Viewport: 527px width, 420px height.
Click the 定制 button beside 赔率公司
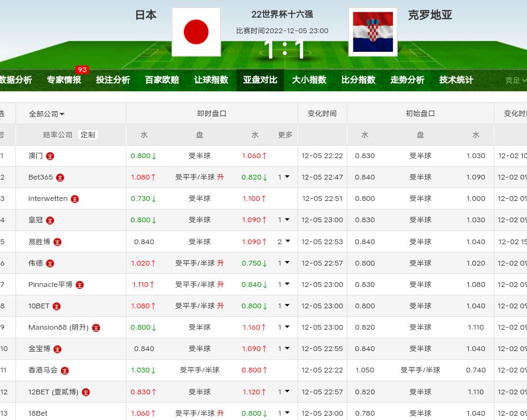click(x=88, y=135)
